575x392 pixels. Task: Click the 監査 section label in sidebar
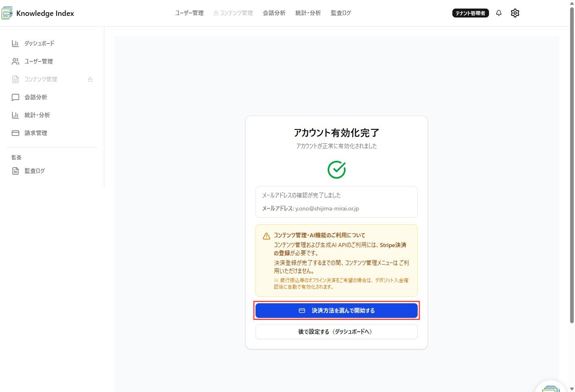pos(16,158)
